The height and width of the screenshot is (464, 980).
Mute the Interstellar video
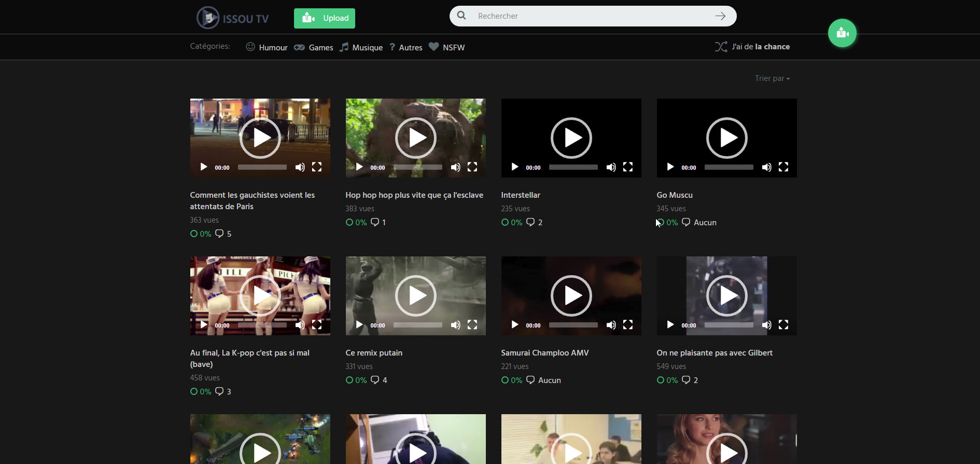[611, 167]
